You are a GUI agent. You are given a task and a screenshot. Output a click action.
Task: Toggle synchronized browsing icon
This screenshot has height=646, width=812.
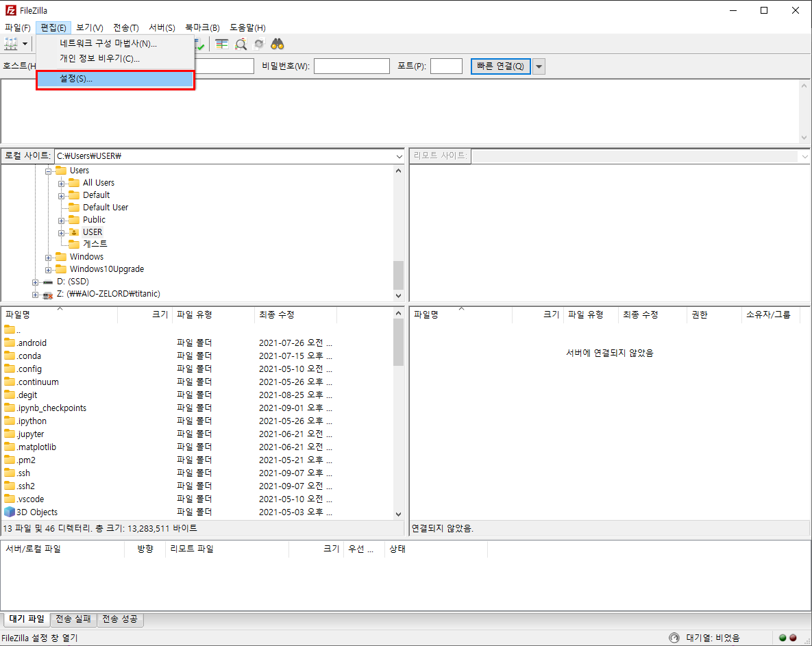point(259,44)
